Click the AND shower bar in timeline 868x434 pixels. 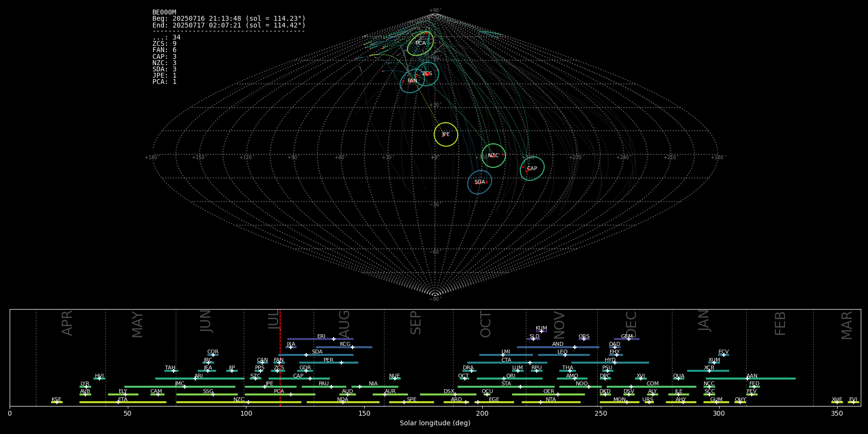tap(558, 347)
